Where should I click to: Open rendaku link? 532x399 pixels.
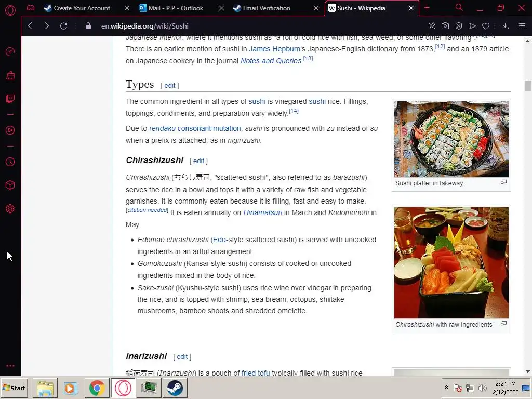coord(162,129)
